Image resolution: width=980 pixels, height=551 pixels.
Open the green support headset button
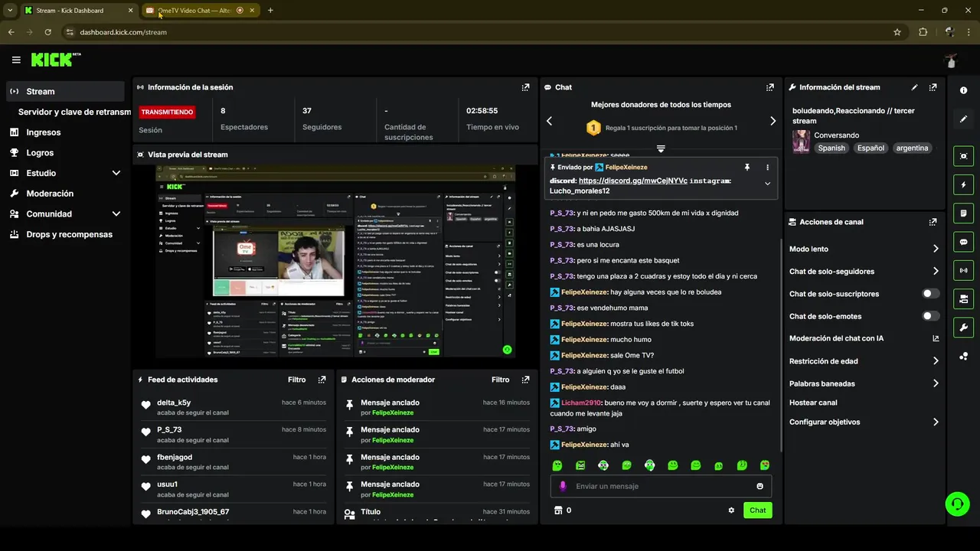(x=957, y=504)
